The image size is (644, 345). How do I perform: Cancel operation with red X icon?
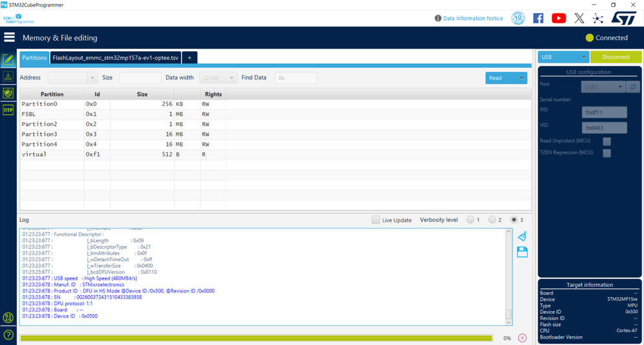pyautogui.click(x=522, y=338)
